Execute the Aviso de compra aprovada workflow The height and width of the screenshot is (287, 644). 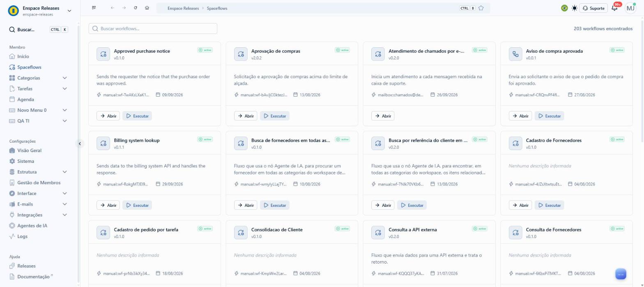click(549, 116)
